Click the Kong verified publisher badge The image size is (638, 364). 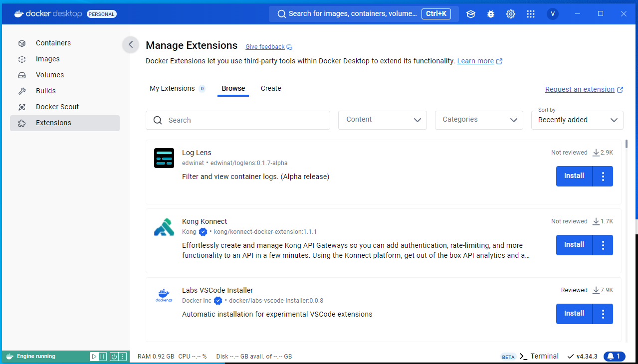pyautogui.click(x=203, y=232)
